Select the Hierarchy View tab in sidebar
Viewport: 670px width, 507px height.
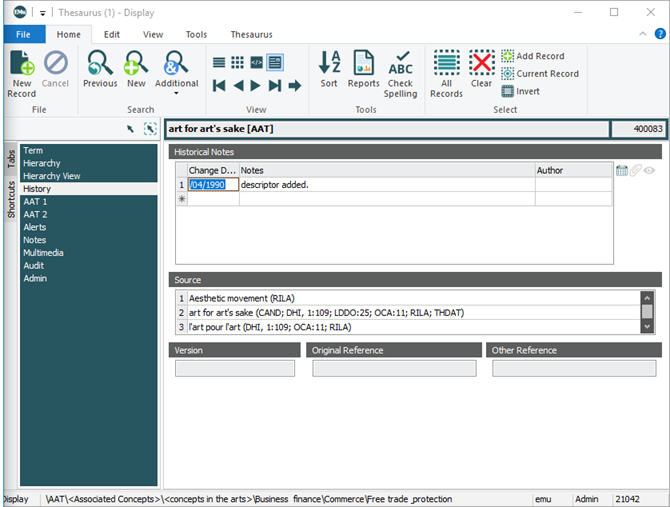(51, 176)
